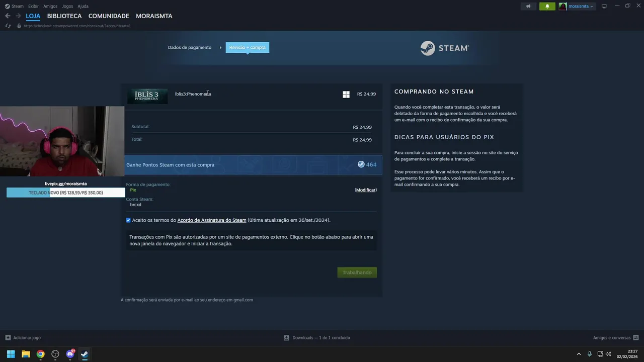Click the Steam taskbar icon
This screenshot has height=362, width=644.
(85, 354)
